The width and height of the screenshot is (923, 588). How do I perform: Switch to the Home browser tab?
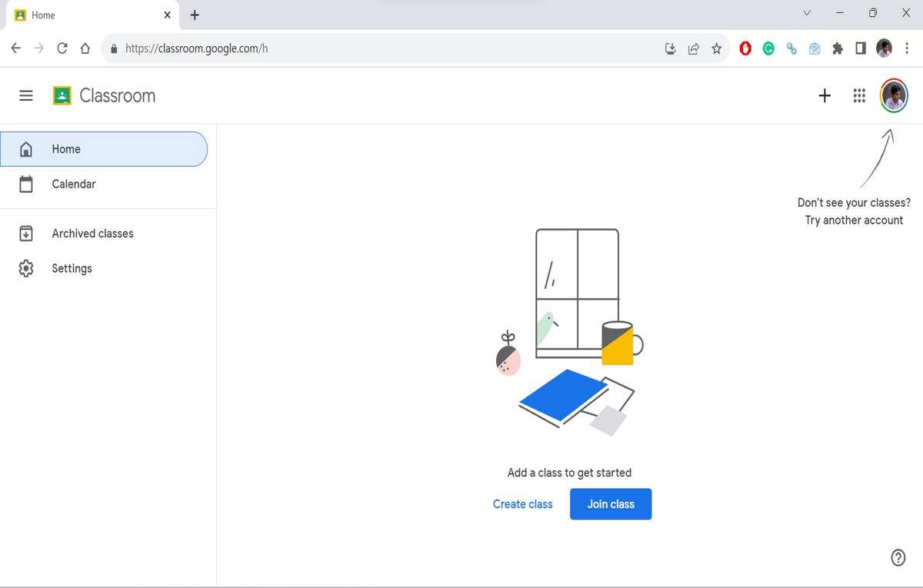85,15
